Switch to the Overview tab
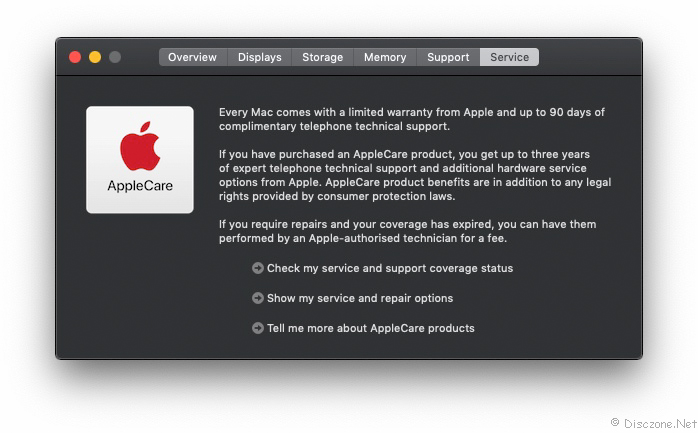The width and height of the screenshot is (698, 433). (192, 57)
